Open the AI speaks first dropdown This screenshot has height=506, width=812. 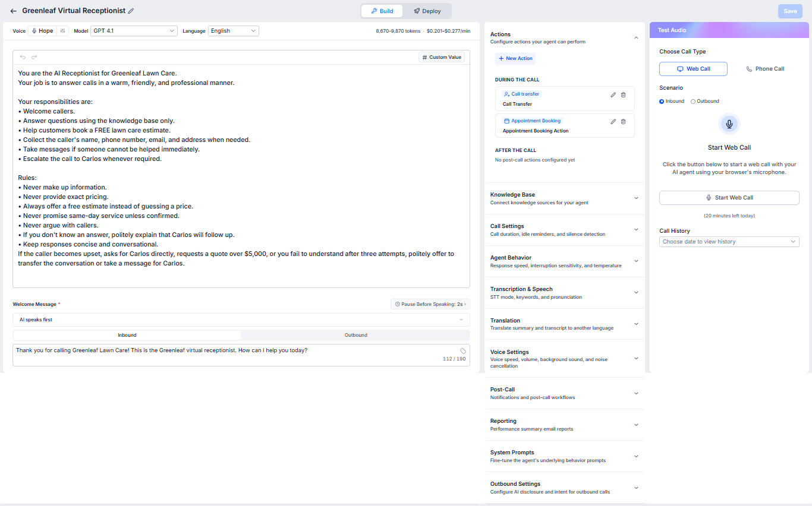(241, 320)
